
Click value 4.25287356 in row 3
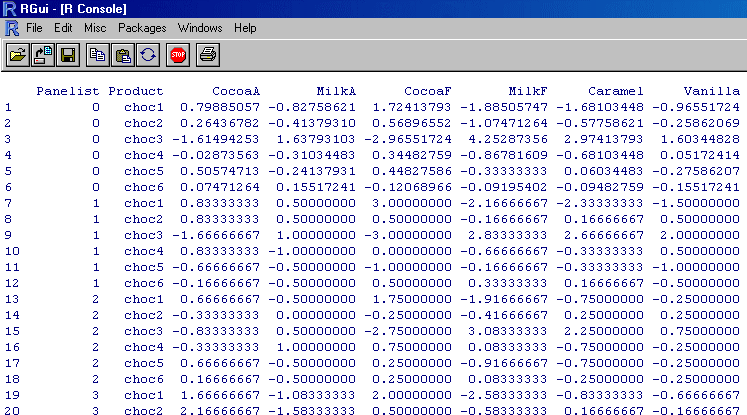(508, 139)
